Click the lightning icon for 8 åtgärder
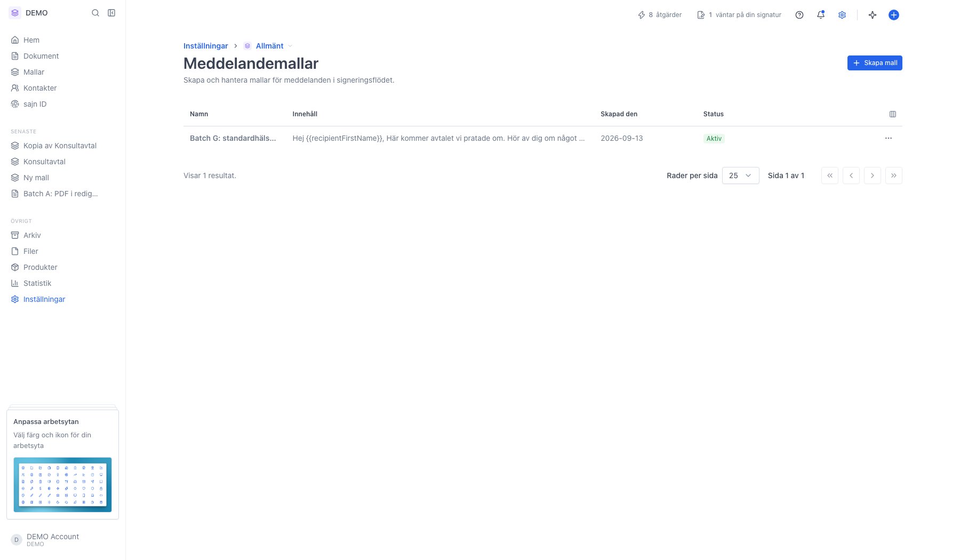The height and width of the screenshot is (560, 960). pos(642,15)
